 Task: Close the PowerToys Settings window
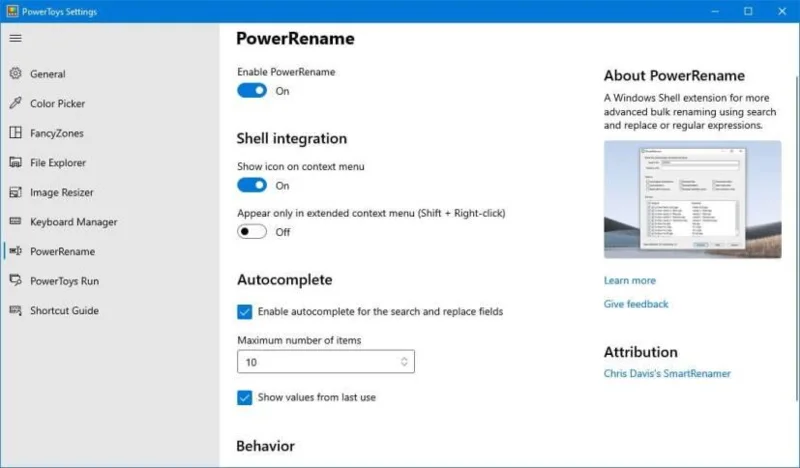point(782,11)
